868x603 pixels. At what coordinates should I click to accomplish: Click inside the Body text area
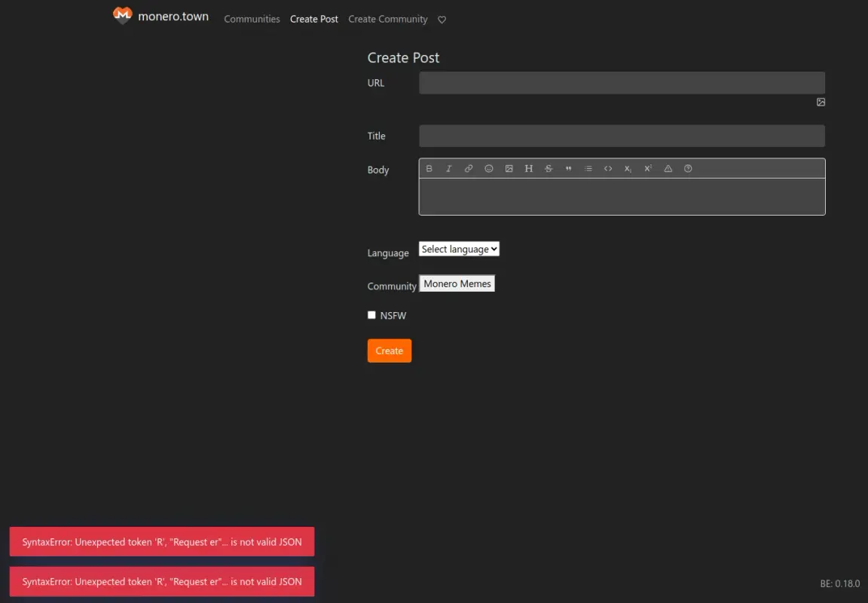(x=622, y=197)
